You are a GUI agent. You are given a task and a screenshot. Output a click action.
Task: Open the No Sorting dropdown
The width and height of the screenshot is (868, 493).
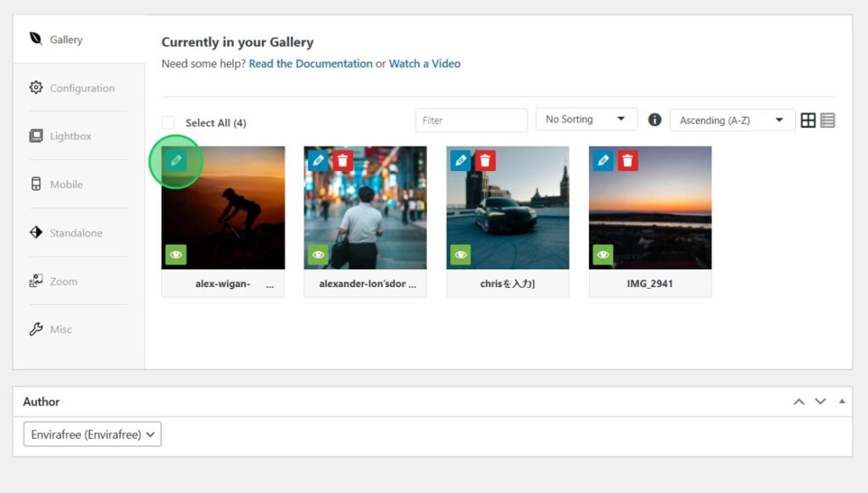(586, 119)
